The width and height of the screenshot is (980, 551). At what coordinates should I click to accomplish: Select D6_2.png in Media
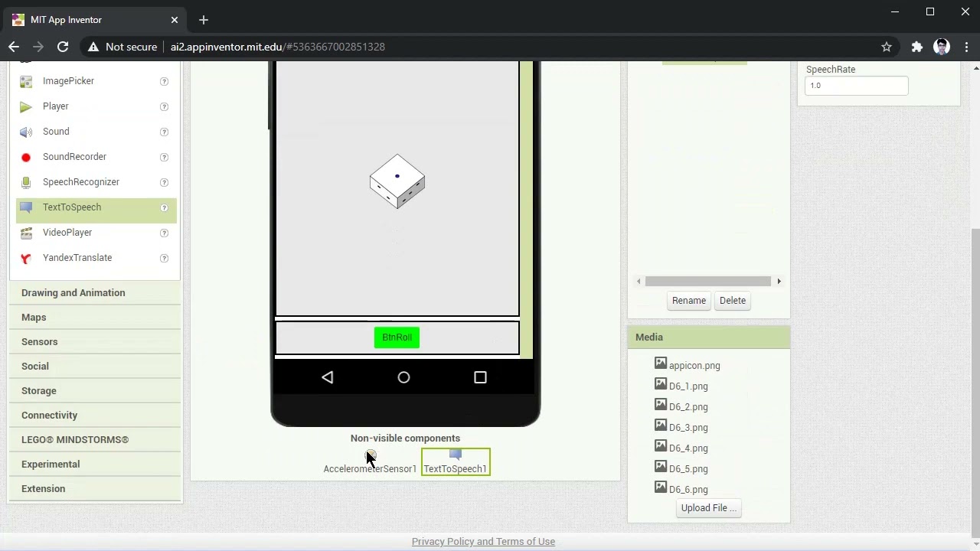688,406
